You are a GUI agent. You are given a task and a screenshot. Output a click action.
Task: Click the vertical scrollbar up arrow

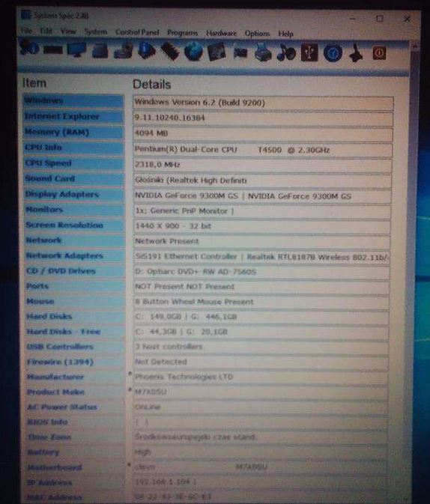(415, 47)
